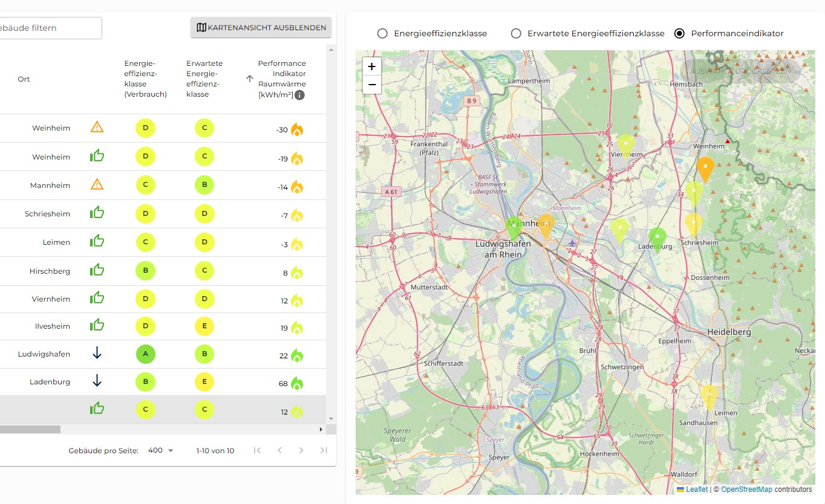Click the warning triangle icon in first Weinheim row

click(97, 128)
